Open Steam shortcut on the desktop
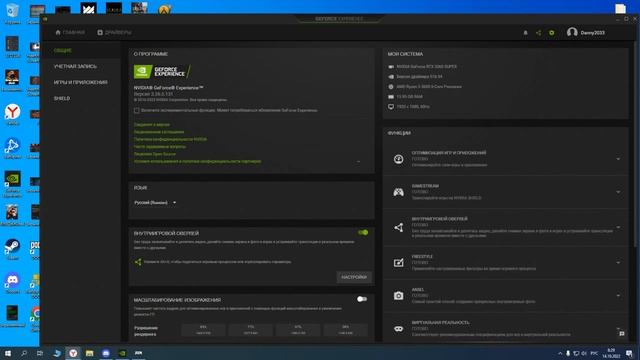Screen dimensions: 640x360 click(12, 249)
